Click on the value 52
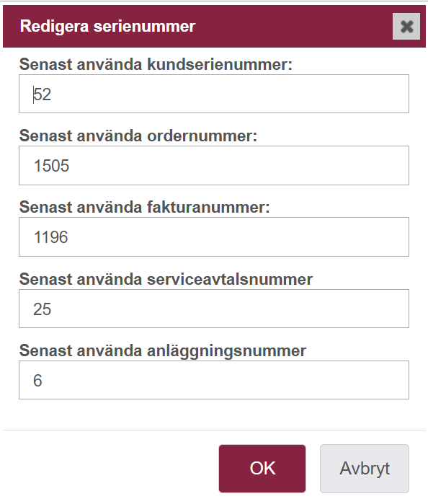Viewport: 428px width, 504px height. [x=42, y=94]
